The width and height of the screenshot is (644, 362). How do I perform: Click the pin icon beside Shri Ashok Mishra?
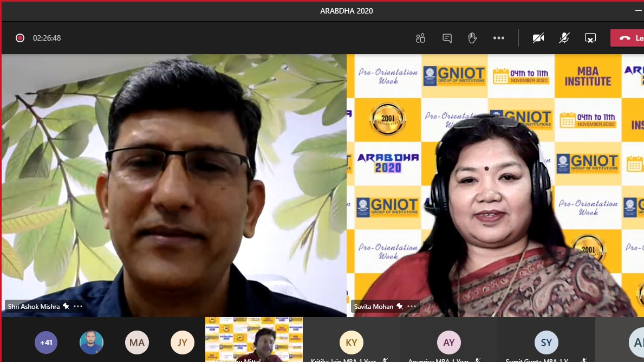66,306
